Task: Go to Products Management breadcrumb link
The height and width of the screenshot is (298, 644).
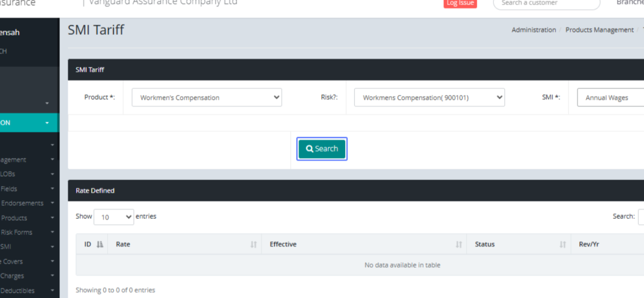Action: (599, 30)
